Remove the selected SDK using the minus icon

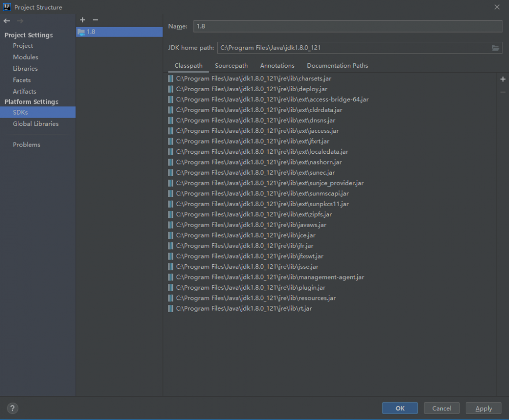tap(95, 20)
